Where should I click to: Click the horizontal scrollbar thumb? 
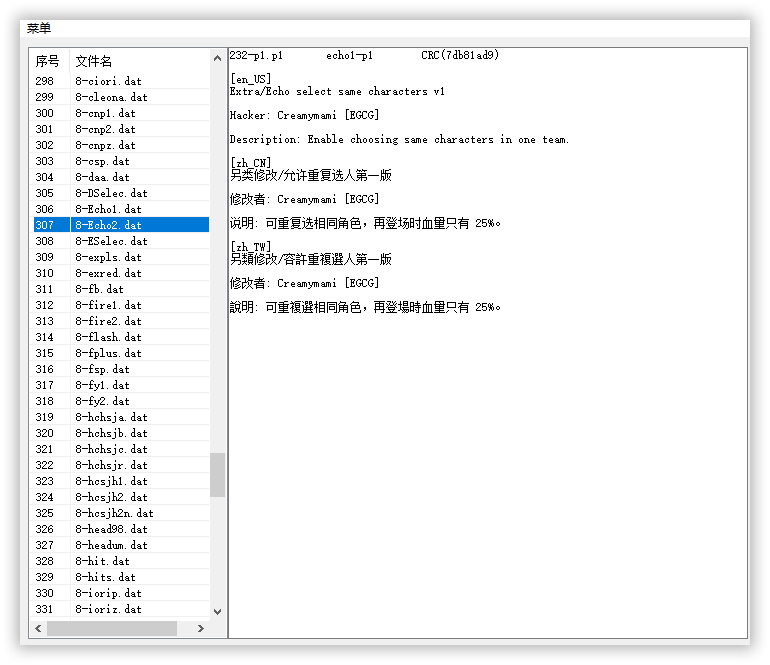tap(111, 628)
